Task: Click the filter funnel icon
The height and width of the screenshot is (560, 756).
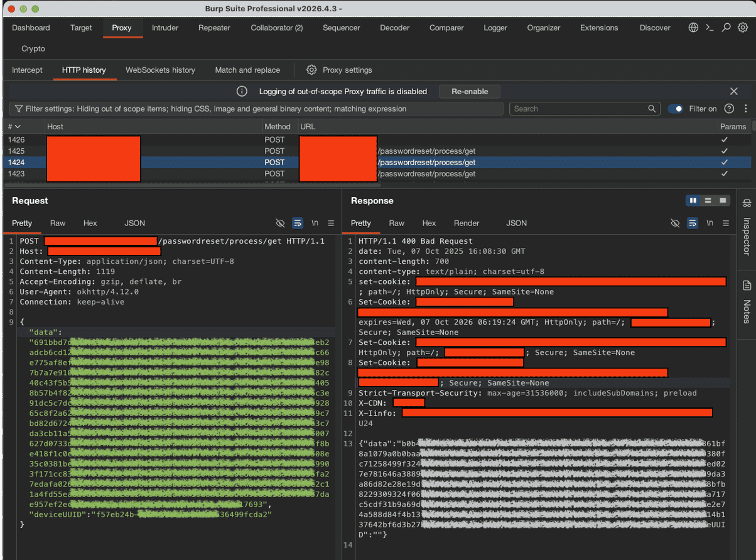Action: pos(19,109)
